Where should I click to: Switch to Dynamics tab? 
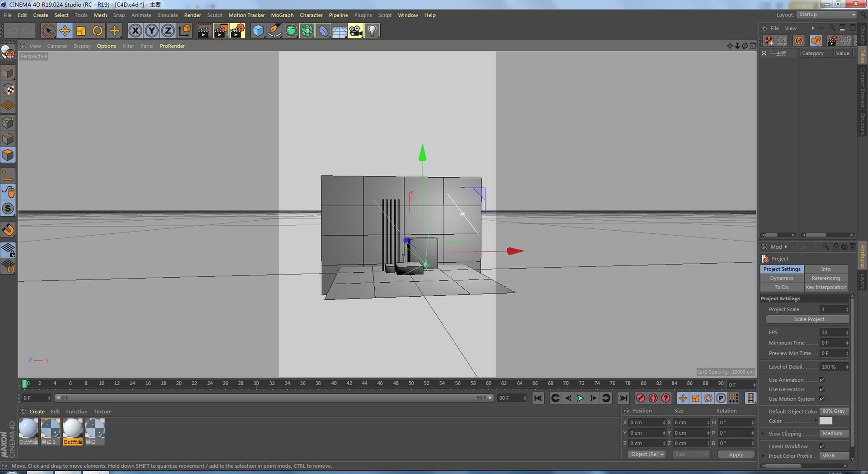click(x=782, y=278)
